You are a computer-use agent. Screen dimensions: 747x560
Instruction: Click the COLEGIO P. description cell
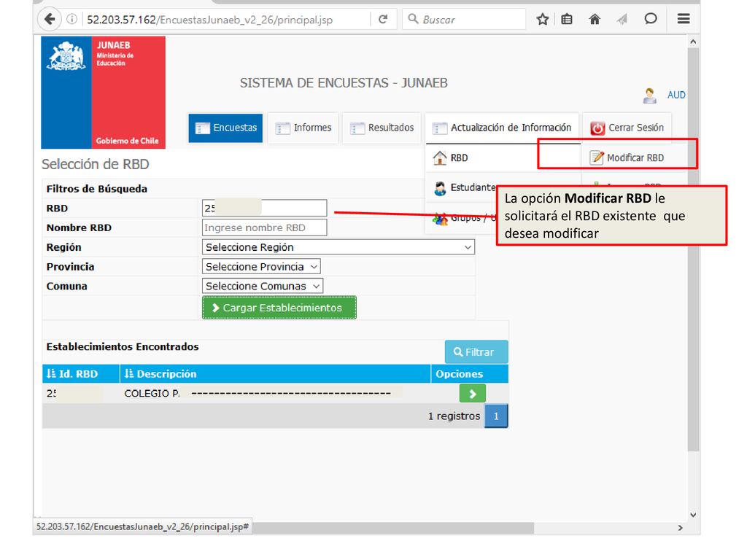[275, 394]
